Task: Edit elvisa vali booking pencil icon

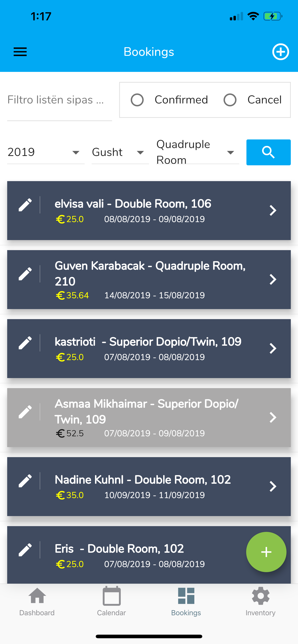Action: (25, 205)
